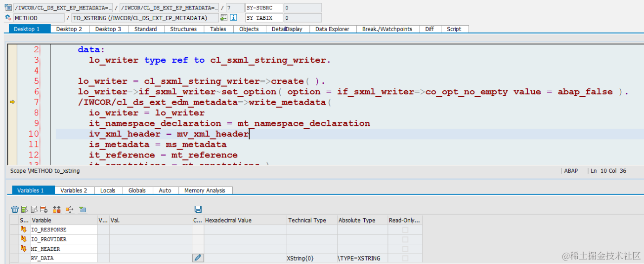The height and width of the screenshot is (264, 644).
Task: Click the navigate-to-source icon beside TO_XSTRING field
Action: pyautogui.click(x=224, y=18)
